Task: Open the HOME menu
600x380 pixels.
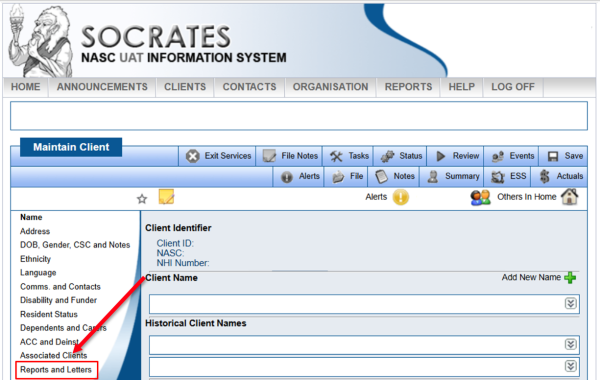Action: click(26, 87)
